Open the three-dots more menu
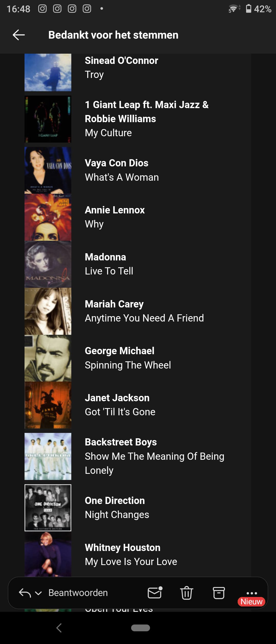Viewport: 276px width, 644px height. click(252, 593)
